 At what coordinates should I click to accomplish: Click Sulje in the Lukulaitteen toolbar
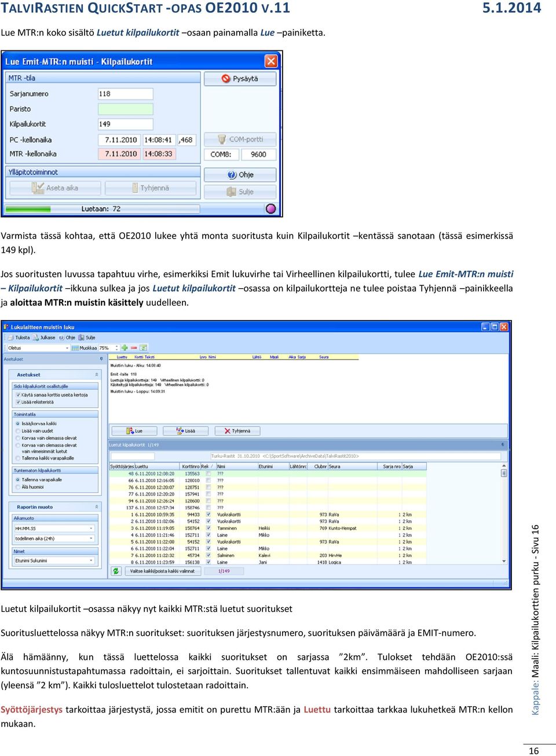click(87, 337)
